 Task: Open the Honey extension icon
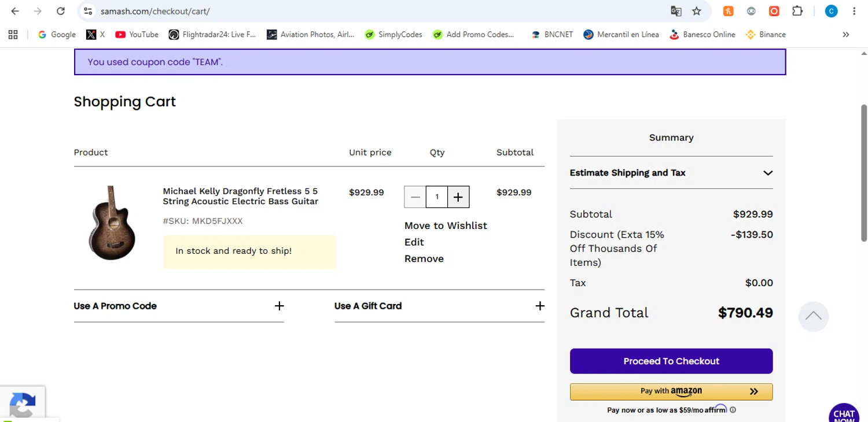pos(729,11)
